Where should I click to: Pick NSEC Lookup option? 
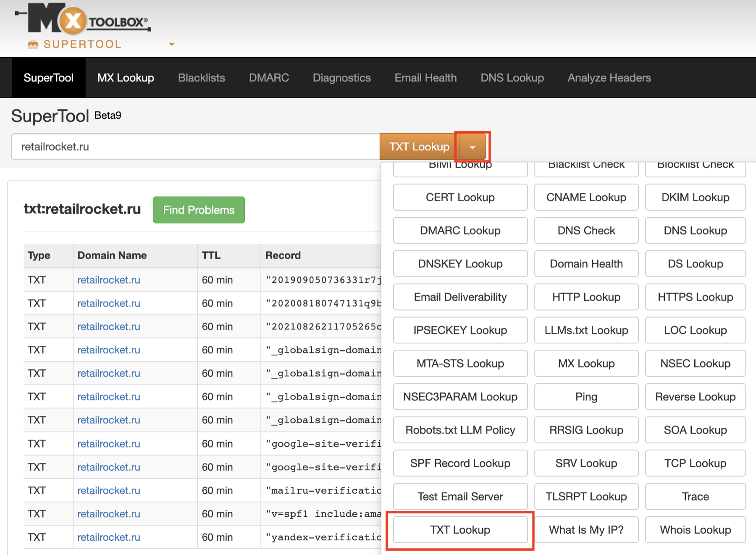click(696, 363)
